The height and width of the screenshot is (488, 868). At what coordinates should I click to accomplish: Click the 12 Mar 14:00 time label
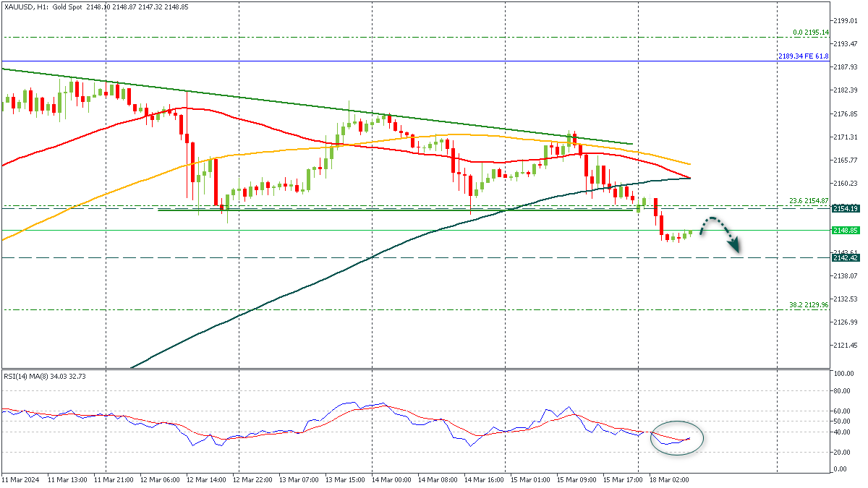[206, 479]
